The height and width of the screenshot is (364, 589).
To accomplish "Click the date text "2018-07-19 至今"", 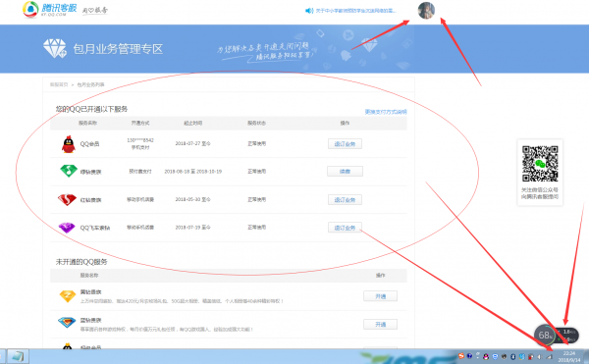I will click(192, 228).
